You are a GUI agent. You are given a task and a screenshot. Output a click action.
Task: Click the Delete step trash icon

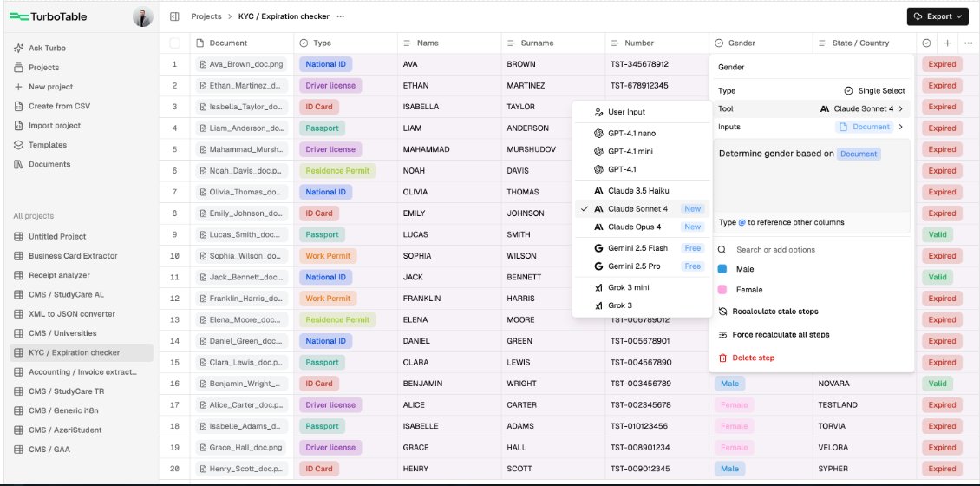pyautogui.click(x=722, y=358)
